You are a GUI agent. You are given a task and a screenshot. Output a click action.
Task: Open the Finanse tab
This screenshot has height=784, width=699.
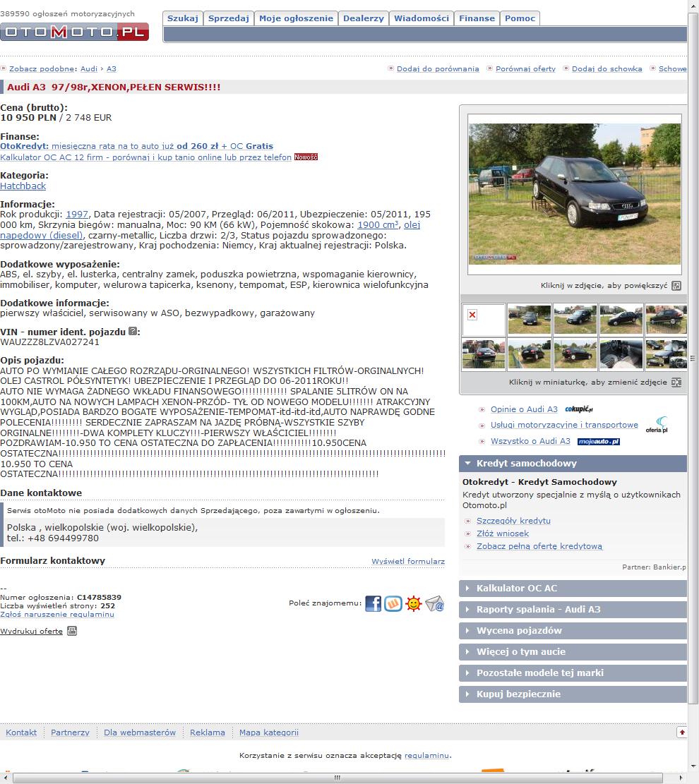[x=477, y=18]
